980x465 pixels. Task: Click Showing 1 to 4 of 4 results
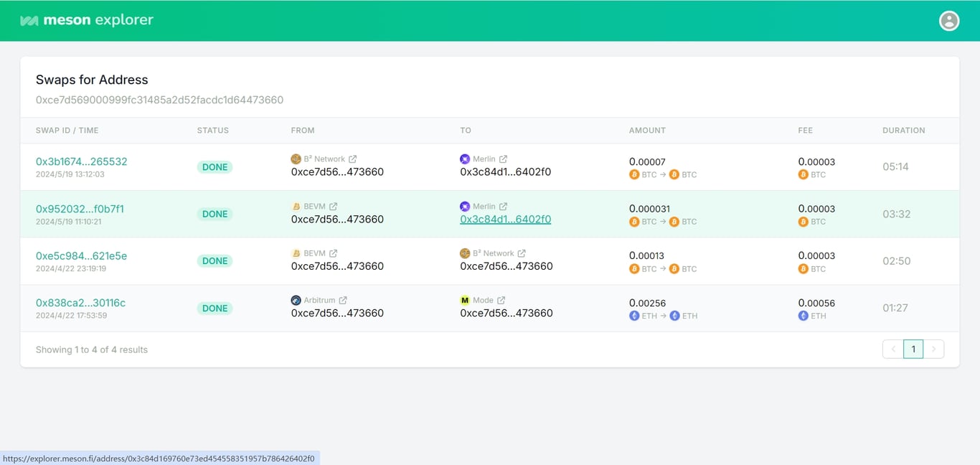92,349
